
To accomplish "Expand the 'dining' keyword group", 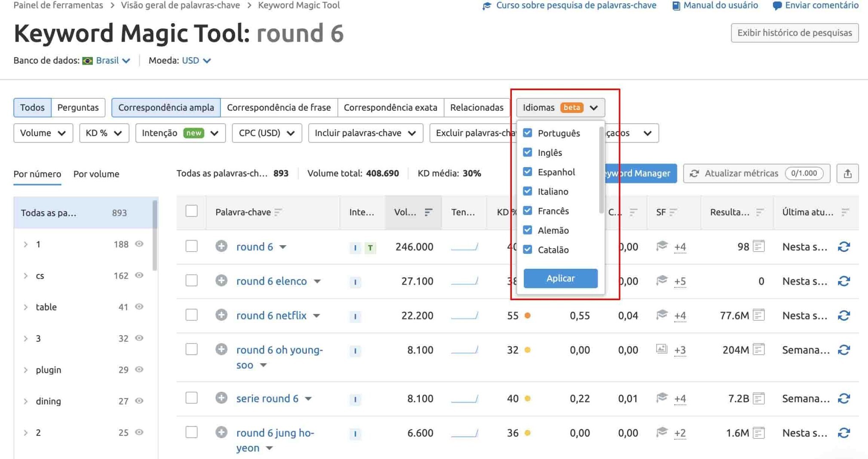I will tap(26, 401).
